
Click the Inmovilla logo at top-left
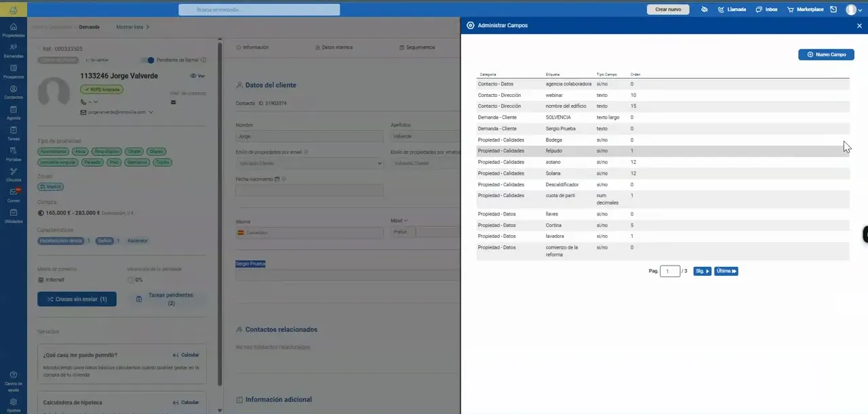tap(14, 9)
